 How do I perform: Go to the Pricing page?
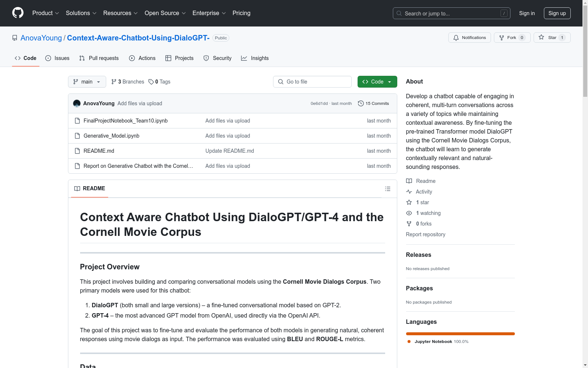tap(241, 13)
